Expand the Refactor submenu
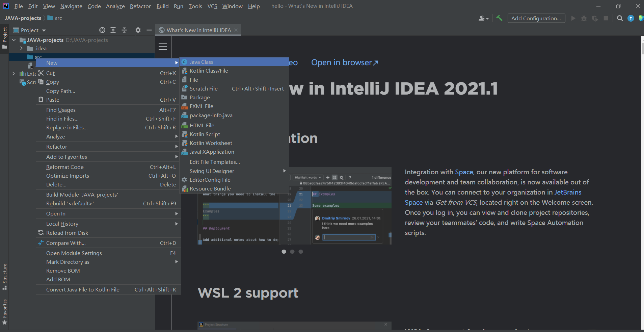The image size is (644, 332). [x=108, y=147]
